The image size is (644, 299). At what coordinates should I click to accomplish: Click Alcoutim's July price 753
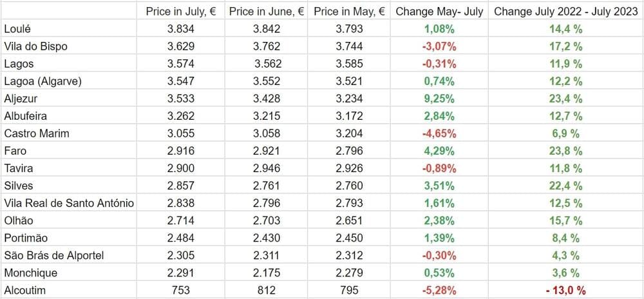click(180, 290)
